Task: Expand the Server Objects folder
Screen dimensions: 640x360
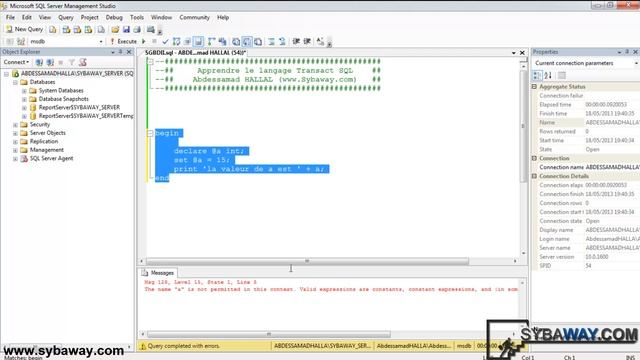Action: click(x=15, y=133)
